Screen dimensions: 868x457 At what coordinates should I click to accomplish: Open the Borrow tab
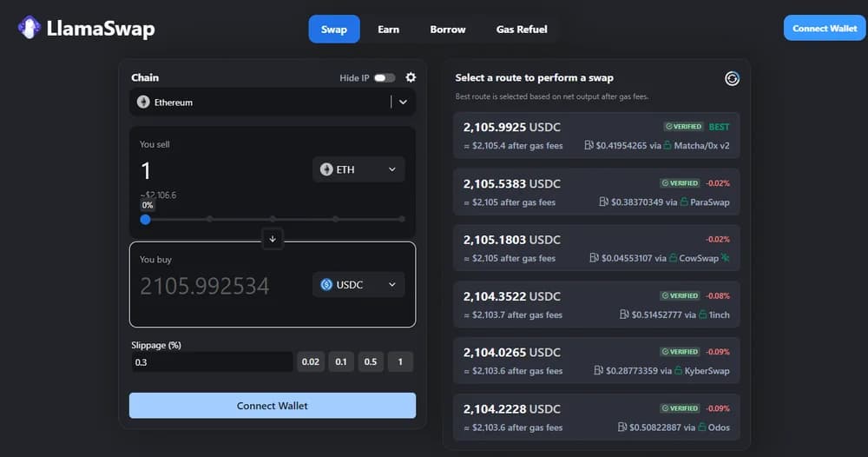click(447, 29)
